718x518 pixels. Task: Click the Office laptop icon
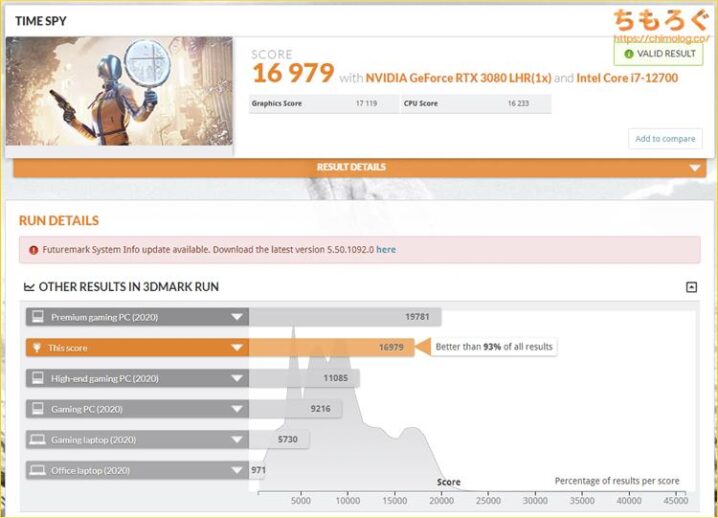pyautogui.click(x=38, y=470)
